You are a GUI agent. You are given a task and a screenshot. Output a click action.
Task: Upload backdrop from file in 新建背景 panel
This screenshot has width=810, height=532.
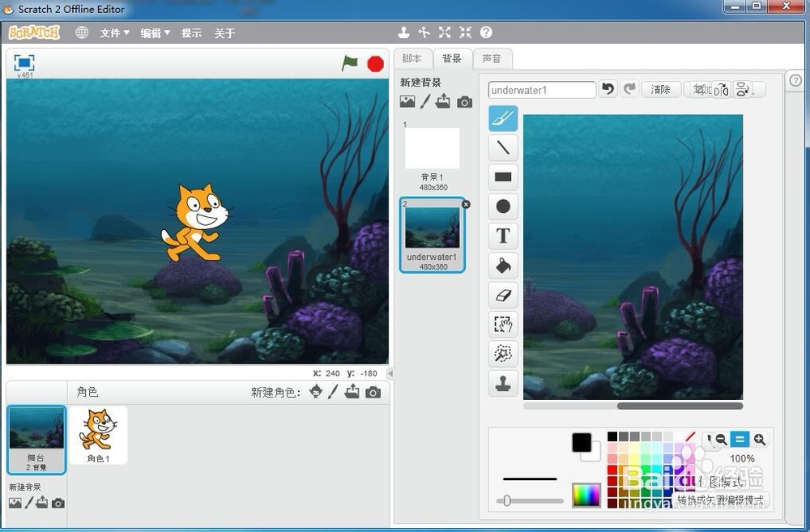coord(443,100)
